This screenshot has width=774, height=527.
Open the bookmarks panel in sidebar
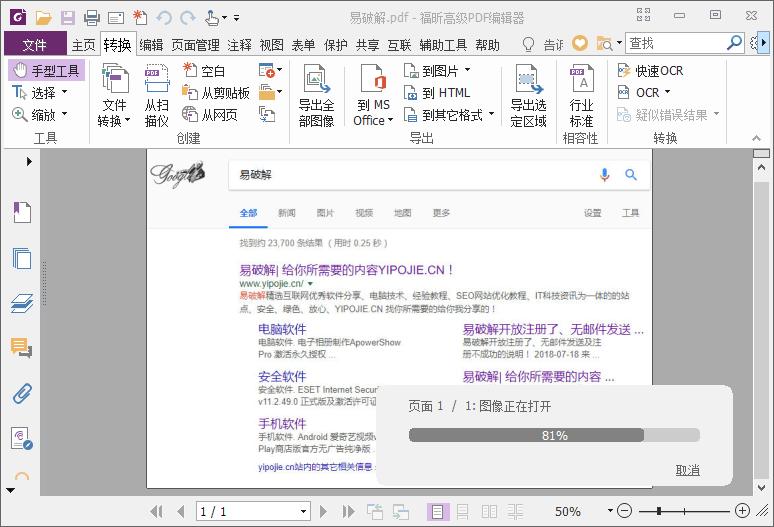(22, 212)
